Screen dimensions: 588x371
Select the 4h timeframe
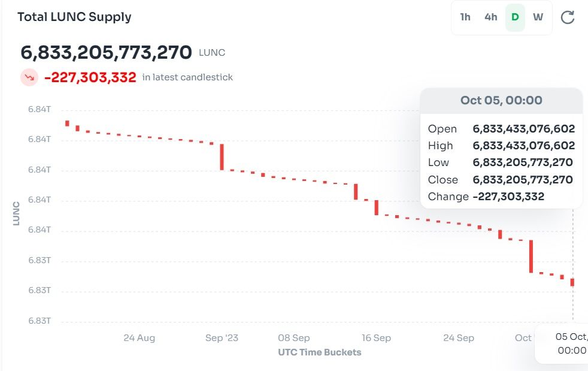[x=490, y=17]
